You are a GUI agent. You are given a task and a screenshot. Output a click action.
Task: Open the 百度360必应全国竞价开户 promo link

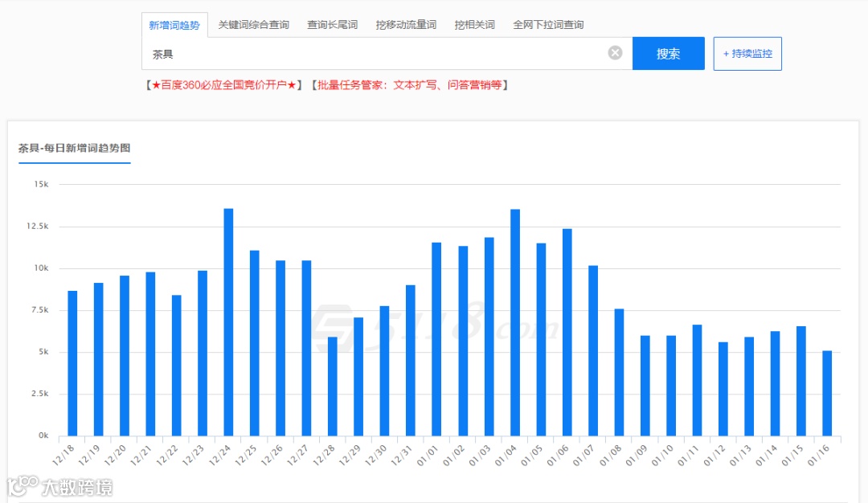(x=224, y=85)
